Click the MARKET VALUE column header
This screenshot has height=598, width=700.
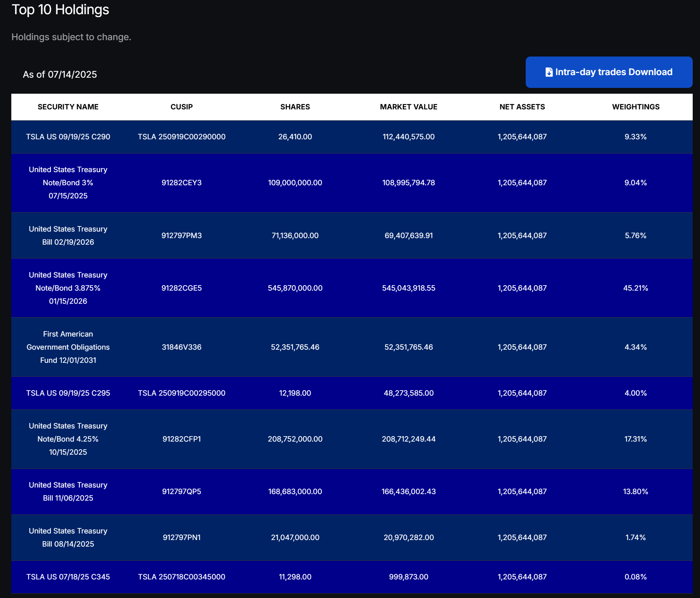[408, 107]
